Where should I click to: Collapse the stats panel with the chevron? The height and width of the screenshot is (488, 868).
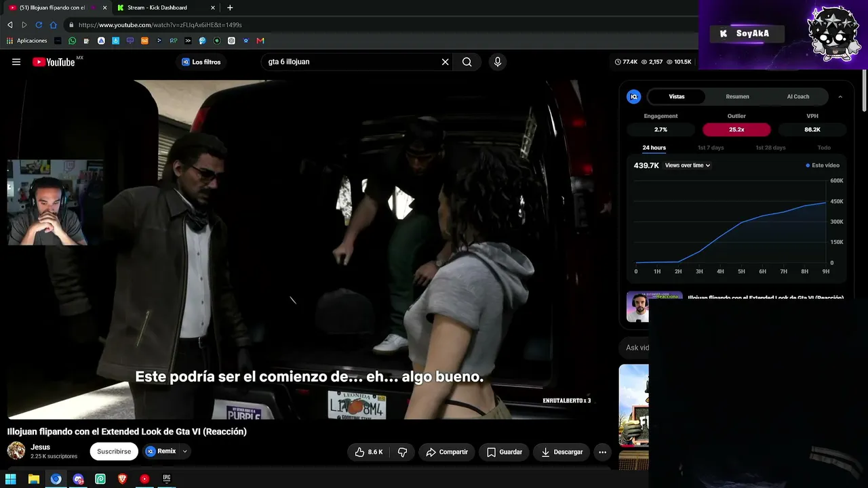(x=840, y=97)
